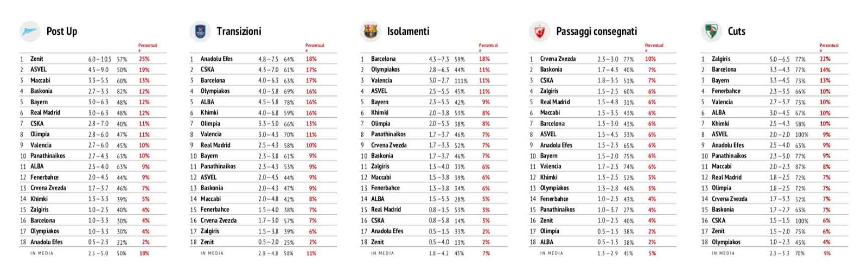Click the Barcelona crest beside Isolamenti
Viewport: 868px width, 279px height.
pos(370,31)
